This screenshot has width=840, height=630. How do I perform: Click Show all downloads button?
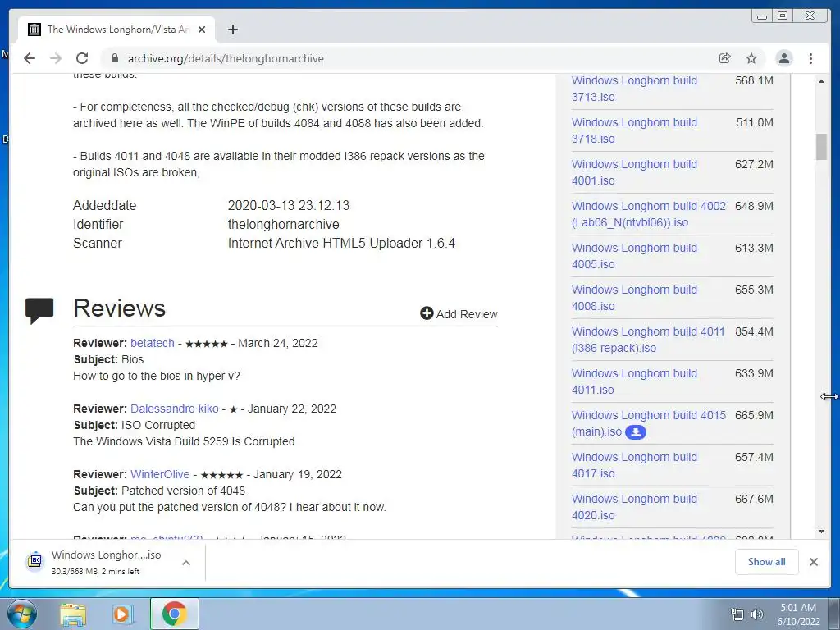coord(767,561)
